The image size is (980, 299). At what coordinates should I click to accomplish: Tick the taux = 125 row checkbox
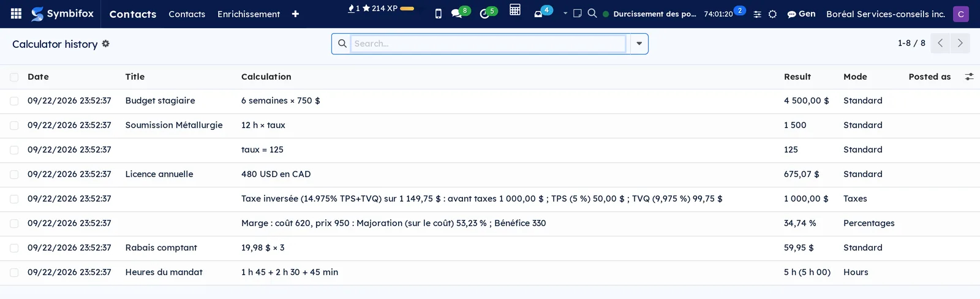[x=14, y=150]
